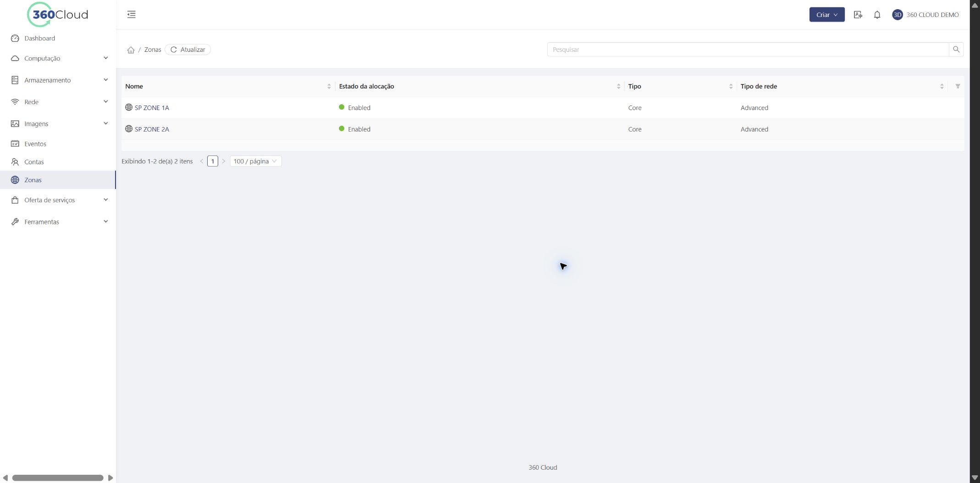Click the Zonas breadcrumb text
The height and width of the screenshot is (483, 980).
tap(153, 50)
